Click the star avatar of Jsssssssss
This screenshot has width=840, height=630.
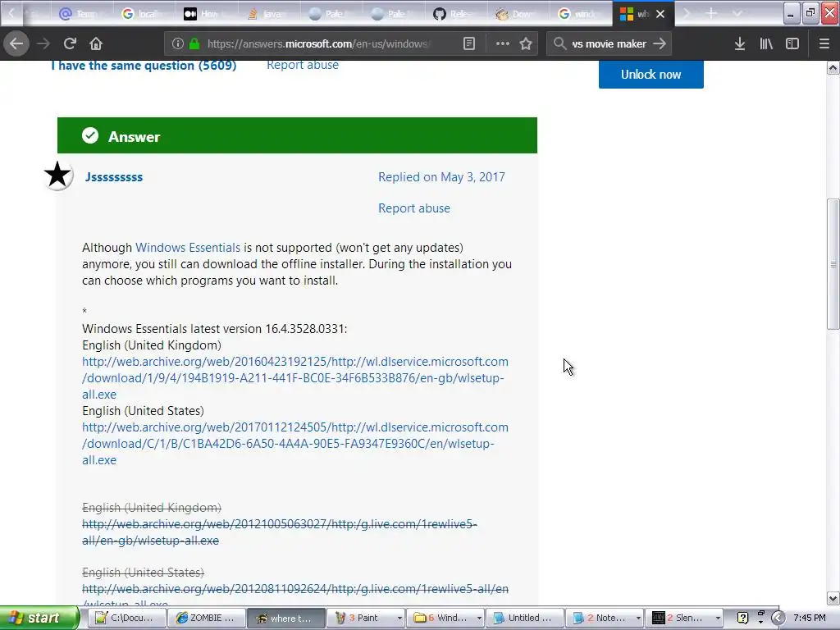click(58, 176)
